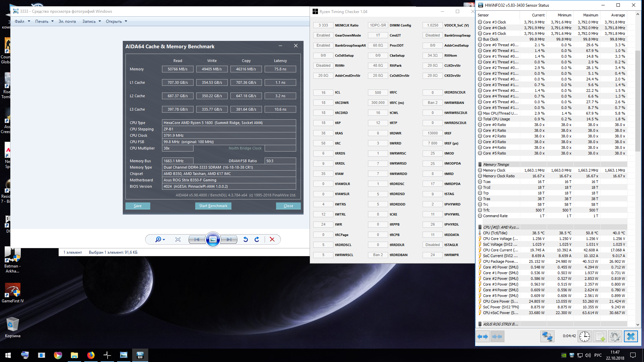Click the Эл. почта menu item
This screenshot has width=644, height=362.
pyautogui.click(x=67, y=21)
